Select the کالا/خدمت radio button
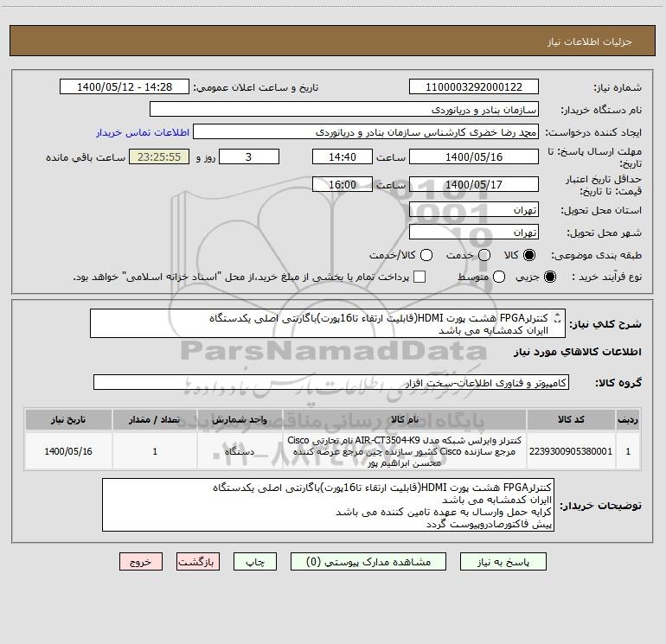Image resolution: width=666 pixels, height=644 pixels. tap(426, 255)
